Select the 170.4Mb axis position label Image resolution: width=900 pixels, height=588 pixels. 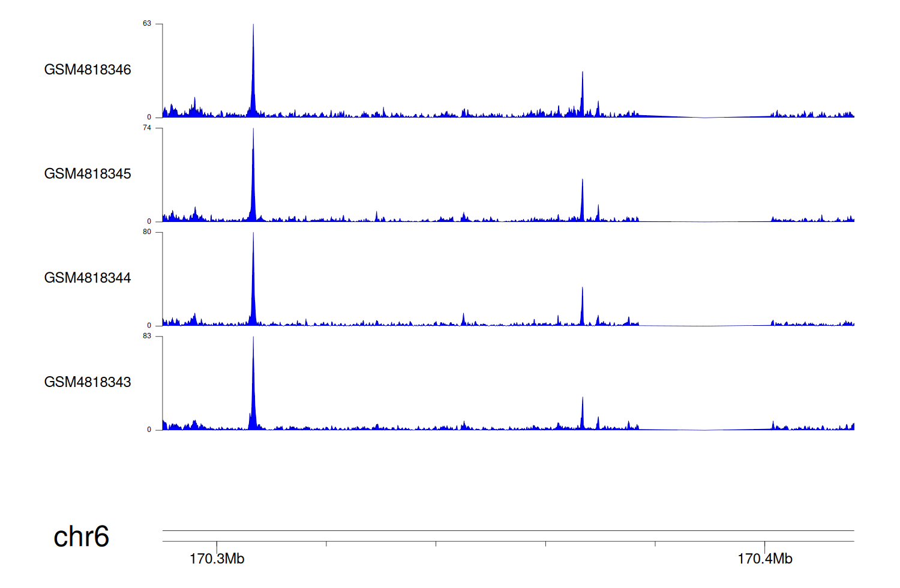[x=764, y=559]
